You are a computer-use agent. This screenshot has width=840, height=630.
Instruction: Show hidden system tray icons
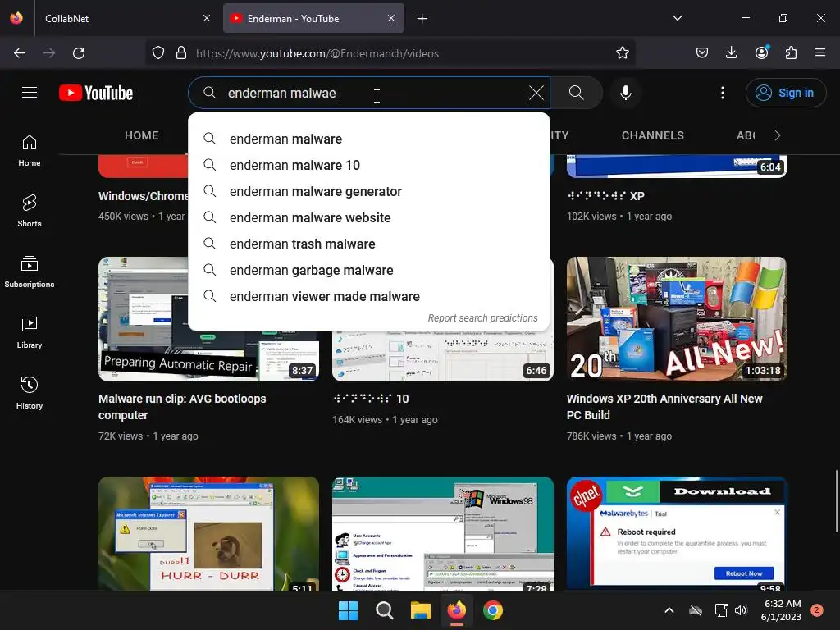[669, 610]
